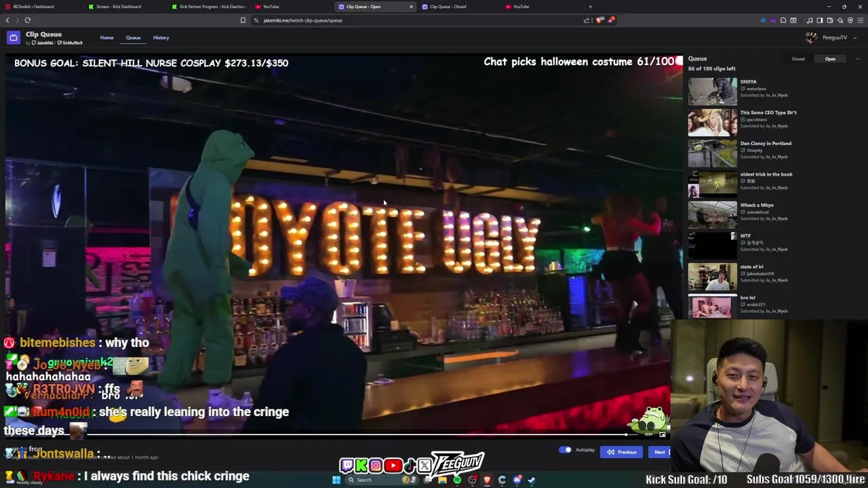
Task: Open the WTF clip thumbnail
Action: [712, 246]
